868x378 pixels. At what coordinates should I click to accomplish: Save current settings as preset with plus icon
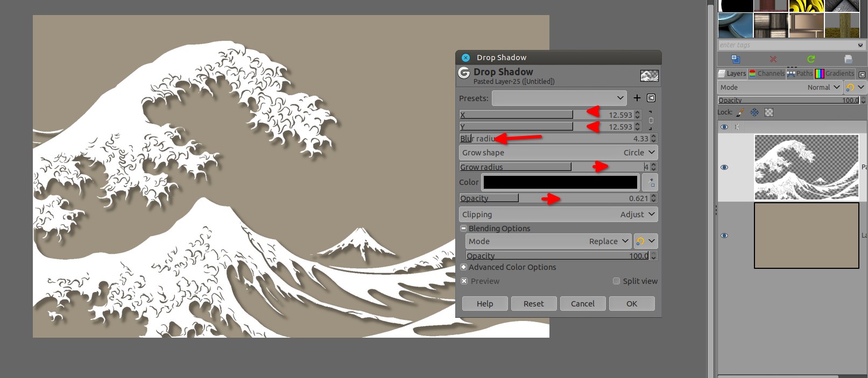coord(637,98)
